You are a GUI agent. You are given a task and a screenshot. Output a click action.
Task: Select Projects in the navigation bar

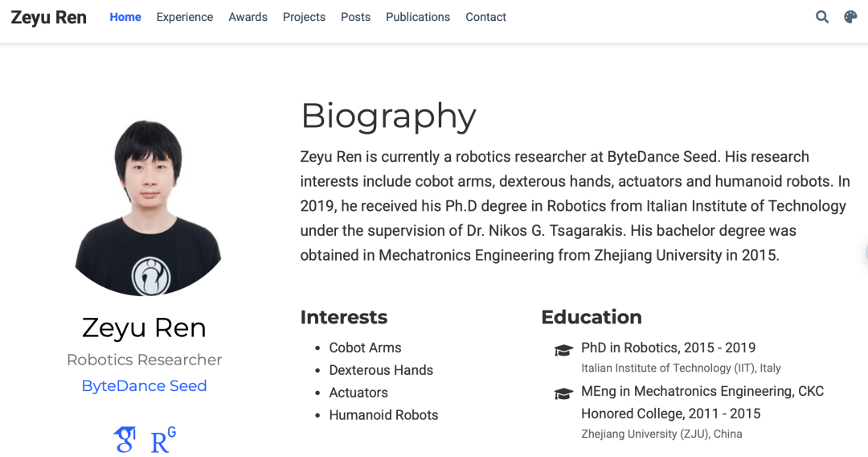[304, 17]
